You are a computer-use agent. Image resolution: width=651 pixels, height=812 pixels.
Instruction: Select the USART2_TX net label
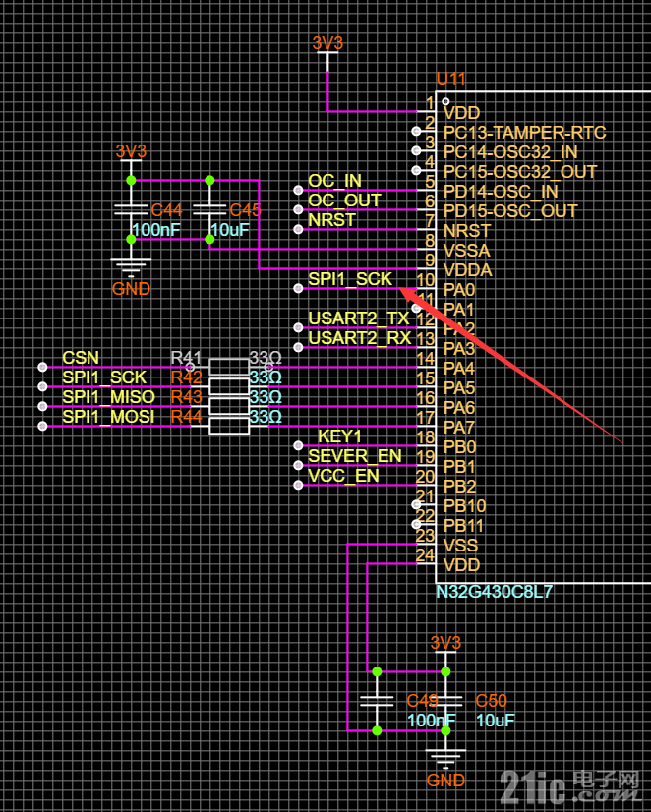pos(359,319)
